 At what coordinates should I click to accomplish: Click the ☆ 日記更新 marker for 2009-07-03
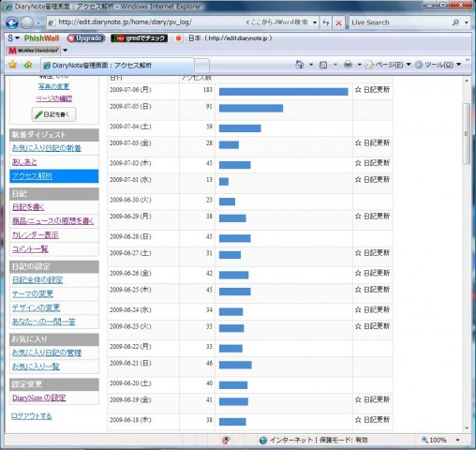click(372, 143)
